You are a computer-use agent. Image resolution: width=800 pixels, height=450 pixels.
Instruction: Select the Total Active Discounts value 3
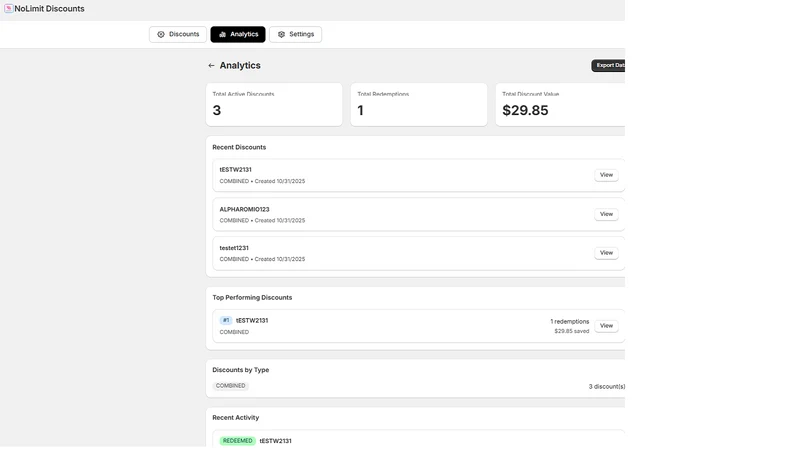coord(217,110)
